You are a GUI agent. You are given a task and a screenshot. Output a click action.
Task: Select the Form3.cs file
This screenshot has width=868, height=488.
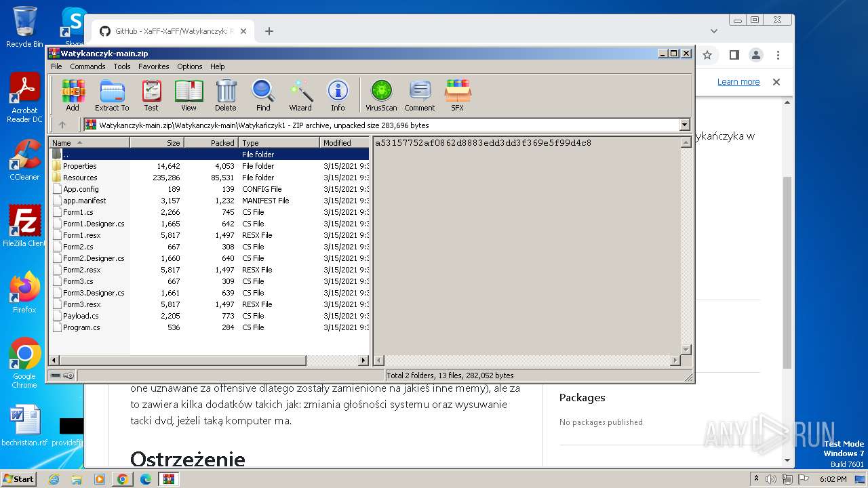click(x=209, y=281)
